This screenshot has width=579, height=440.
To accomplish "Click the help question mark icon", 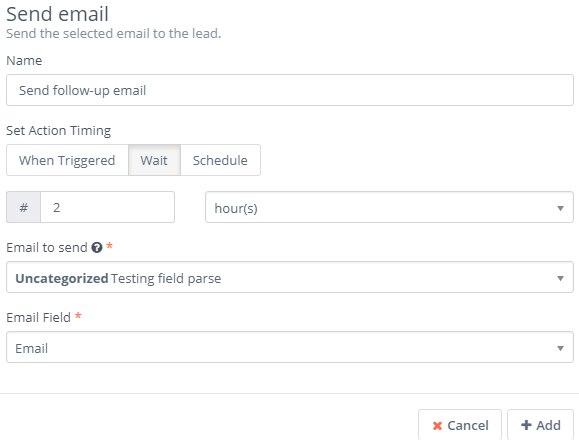I will (x=97, y=247).
